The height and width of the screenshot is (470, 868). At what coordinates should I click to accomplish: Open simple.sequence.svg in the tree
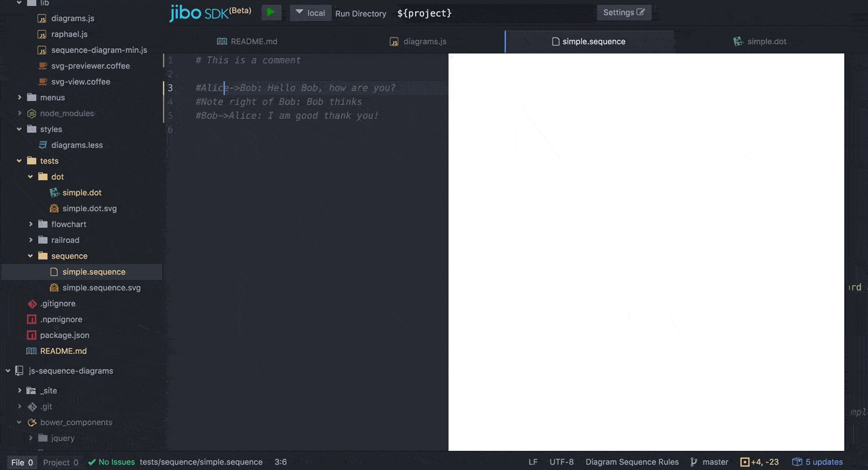(x=102, y=288)
